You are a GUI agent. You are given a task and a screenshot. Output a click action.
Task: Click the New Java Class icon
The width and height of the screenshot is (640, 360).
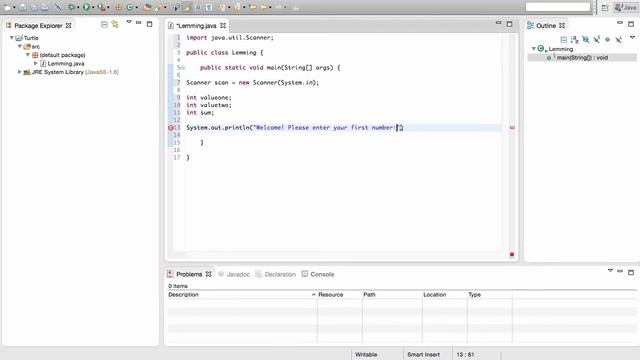pyautogui.click(x=129, y=7)
